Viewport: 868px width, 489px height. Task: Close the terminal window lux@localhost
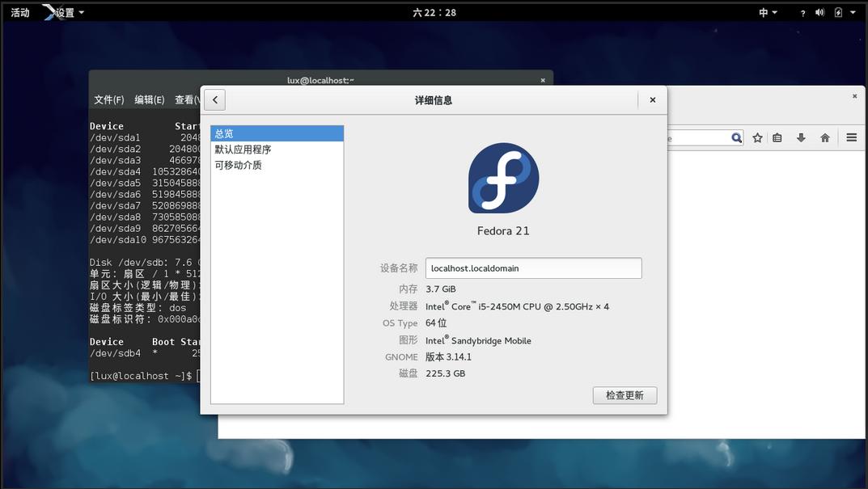[x=543, y=80]
